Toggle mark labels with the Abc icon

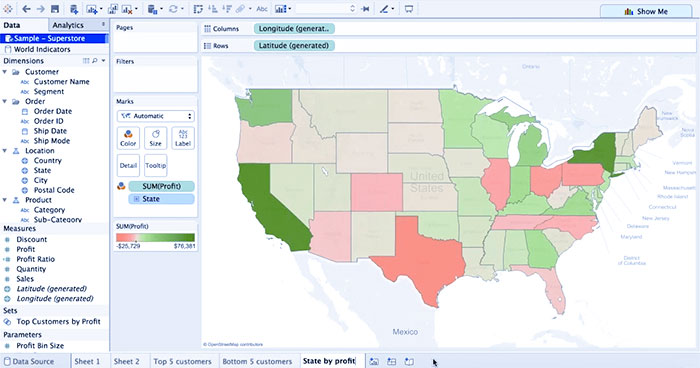point(262,9)
